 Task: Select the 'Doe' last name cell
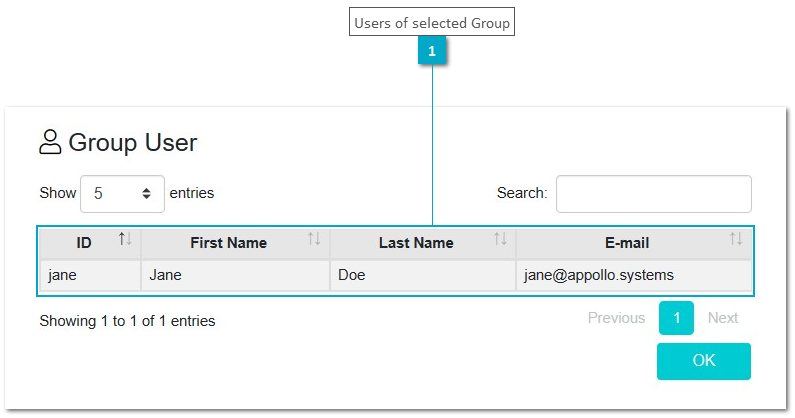click(x=423, y=275)
